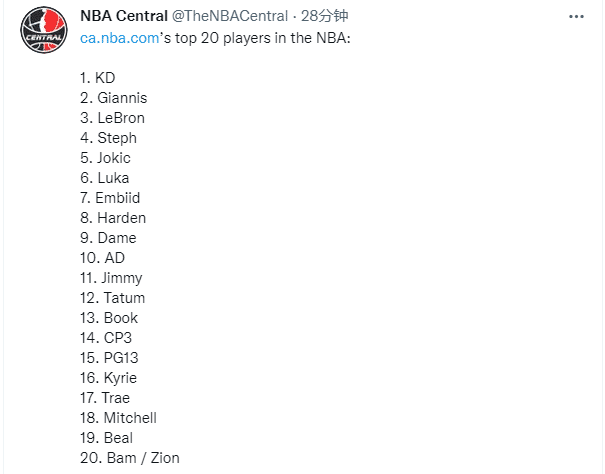Select the "11. Jimmy" line
The width and height of the screenshot is (605, 474).
[111, 278]
